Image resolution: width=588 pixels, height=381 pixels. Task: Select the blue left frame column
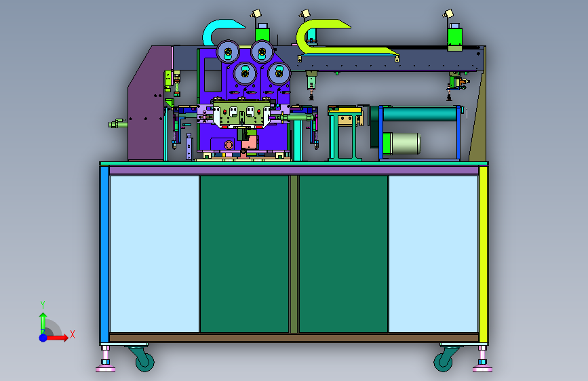coord(104,255)
